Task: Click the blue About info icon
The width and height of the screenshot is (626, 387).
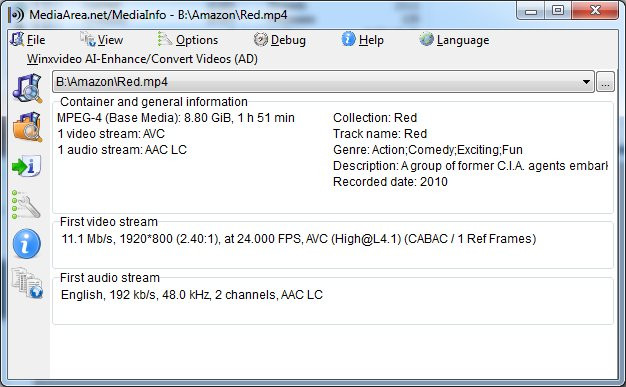Action: click(26, 244)
